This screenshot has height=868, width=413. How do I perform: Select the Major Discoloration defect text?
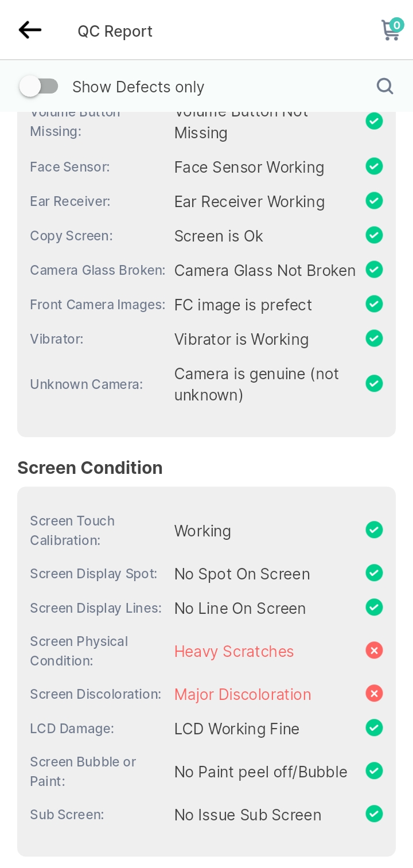coord(243,694)
